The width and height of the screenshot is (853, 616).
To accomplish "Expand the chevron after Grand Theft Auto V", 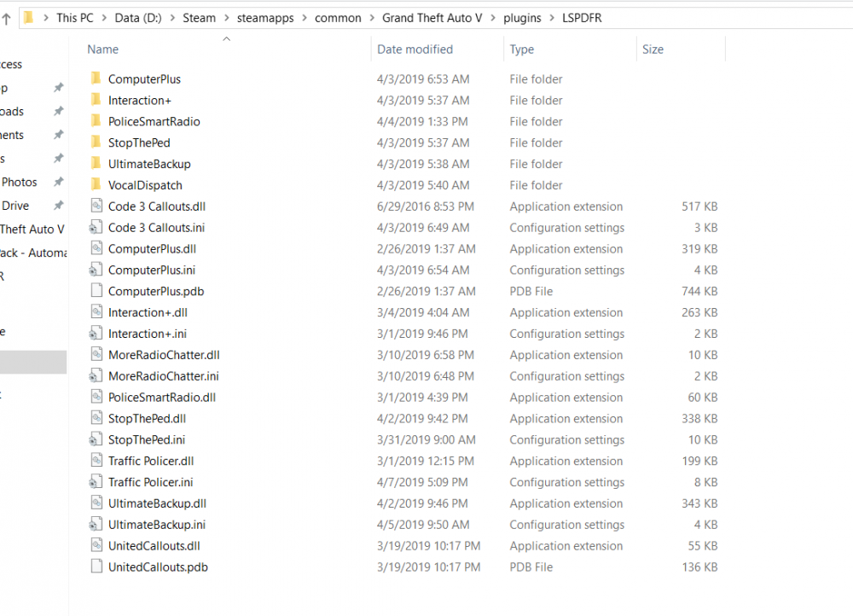I will click(493, 18).
